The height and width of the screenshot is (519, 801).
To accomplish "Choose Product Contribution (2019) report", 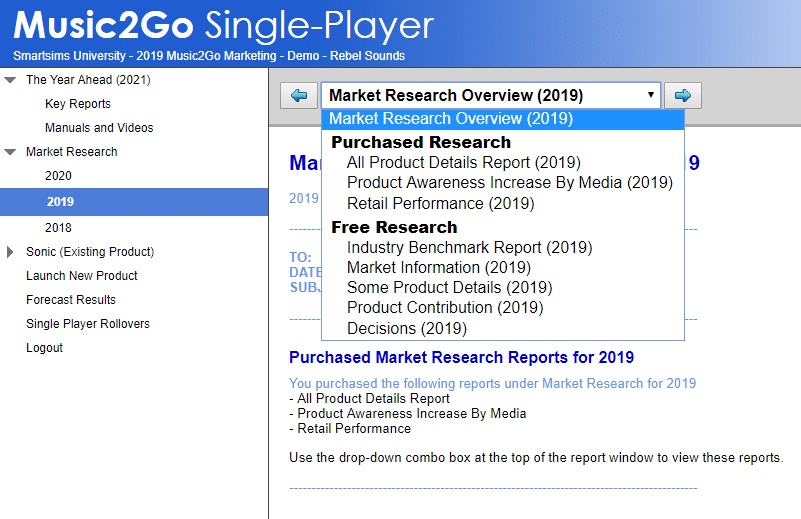I will [445, 307].
